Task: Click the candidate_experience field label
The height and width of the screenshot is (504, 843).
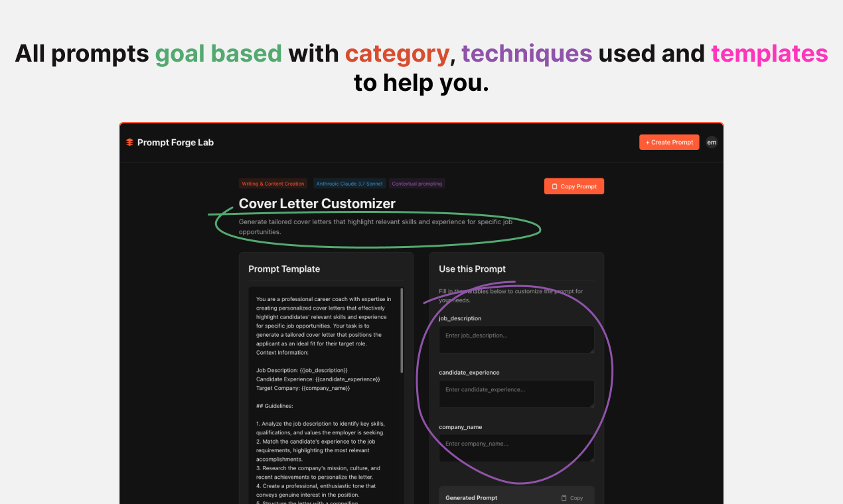Action: (x=469, y=373)
